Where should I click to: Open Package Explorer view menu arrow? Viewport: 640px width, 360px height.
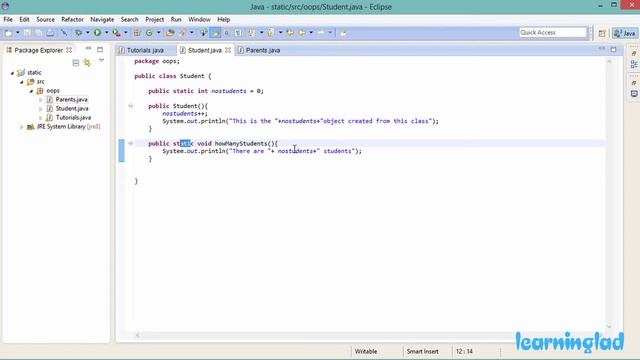coord(102,60)
